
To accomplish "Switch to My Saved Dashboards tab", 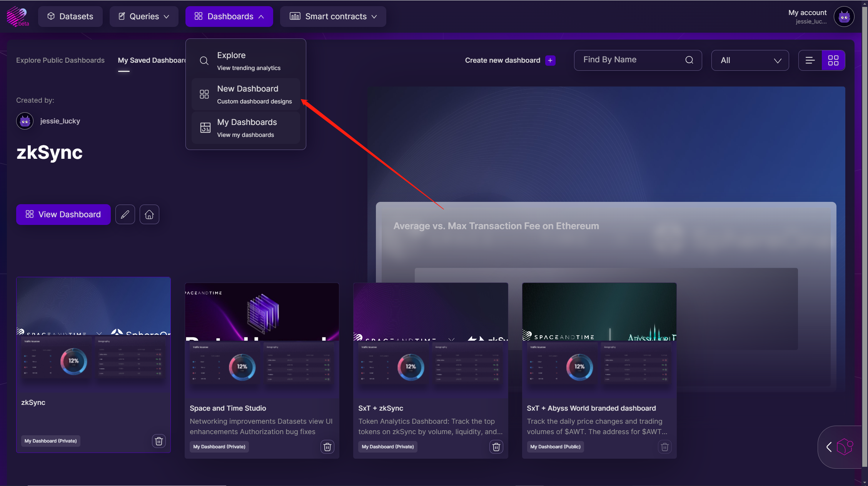I will [x=152, y=60].
